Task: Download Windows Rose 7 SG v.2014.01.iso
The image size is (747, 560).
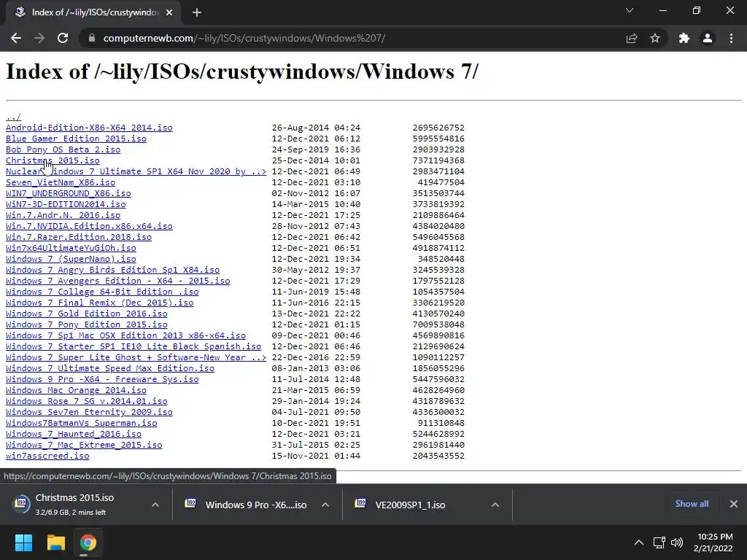Action: [87, 402]
